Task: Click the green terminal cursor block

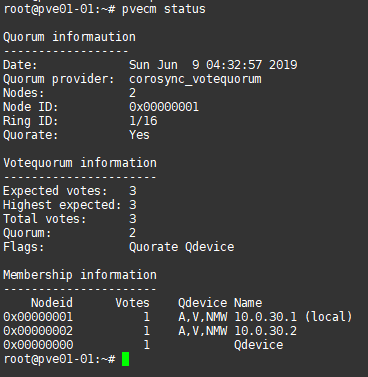Action: pos(125,359)
